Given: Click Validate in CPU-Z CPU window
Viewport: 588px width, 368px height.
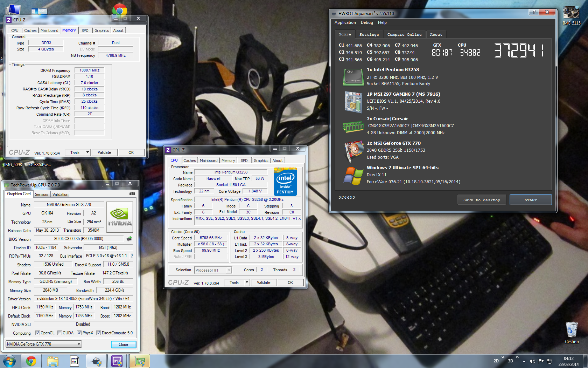Looking at the screenshot, I should pyautogui.click(x=264, y=282).
